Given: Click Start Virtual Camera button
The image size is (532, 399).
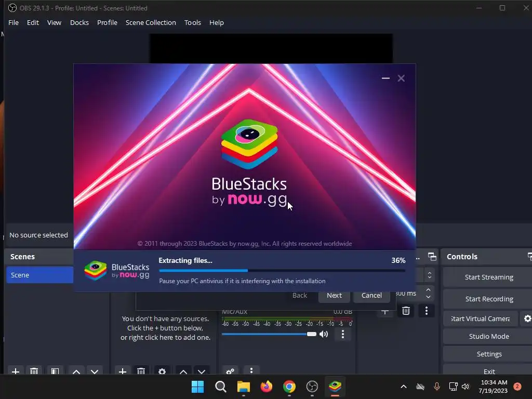Looking at the screenshot, I should point(481,318).
